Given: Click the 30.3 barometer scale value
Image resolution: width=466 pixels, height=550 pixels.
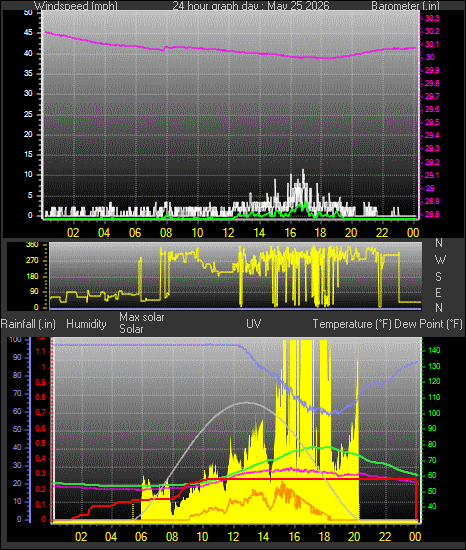Looking at the screenshot, I should [432, 19].
